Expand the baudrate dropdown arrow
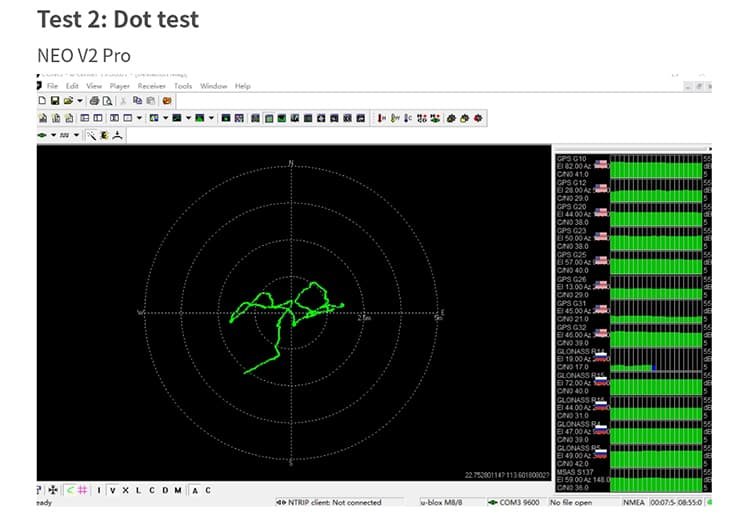The height and width of the screenshot is (524, 750). (76, 135)
